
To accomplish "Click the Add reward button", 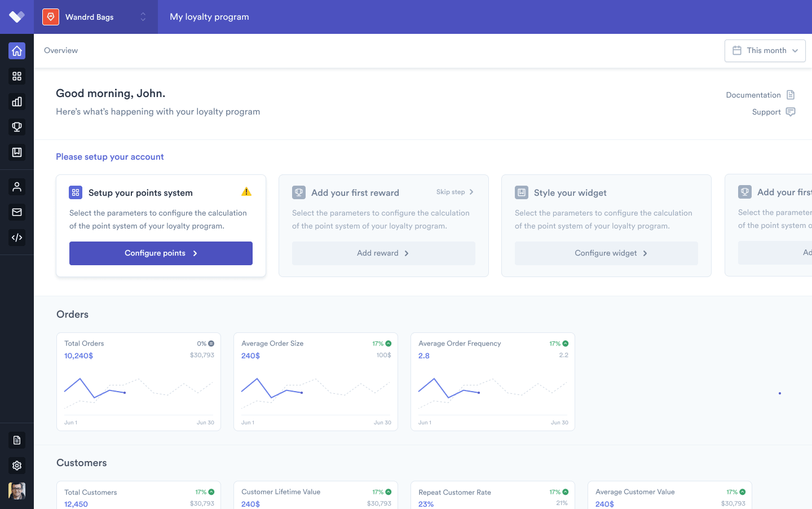I will pos(383,253).
